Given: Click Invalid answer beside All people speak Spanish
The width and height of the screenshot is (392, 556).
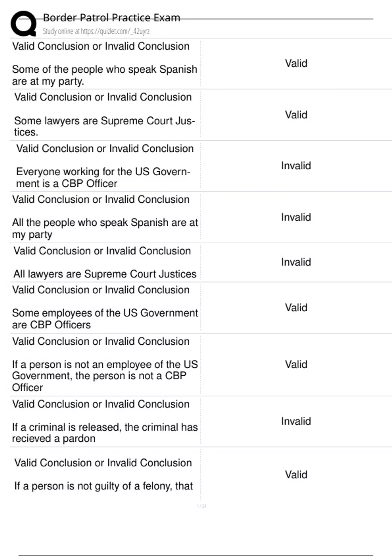Looking at the screenshot, I should 296,217.
